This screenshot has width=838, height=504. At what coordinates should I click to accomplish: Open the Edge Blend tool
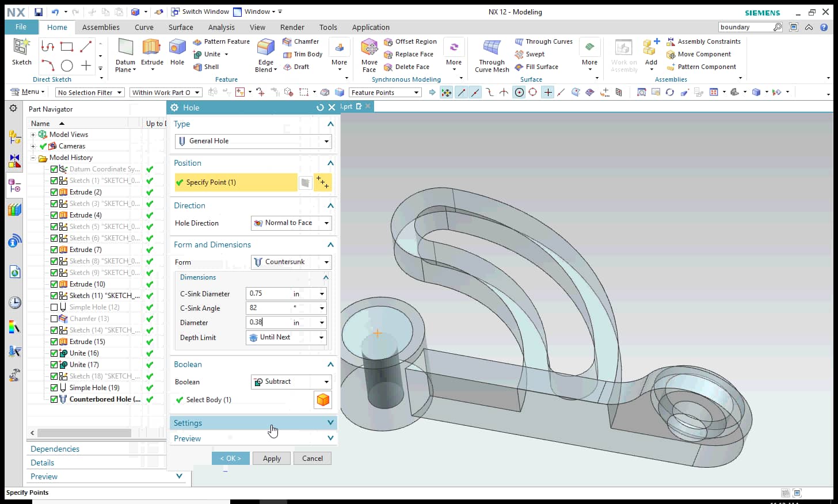(266, 55)
